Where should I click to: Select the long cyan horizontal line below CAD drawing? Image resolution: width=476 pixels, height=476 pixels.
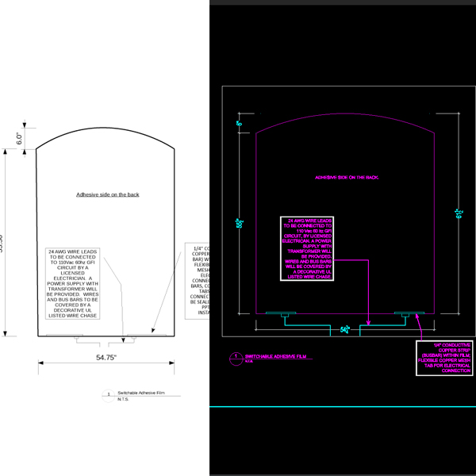tap(343, 406)
